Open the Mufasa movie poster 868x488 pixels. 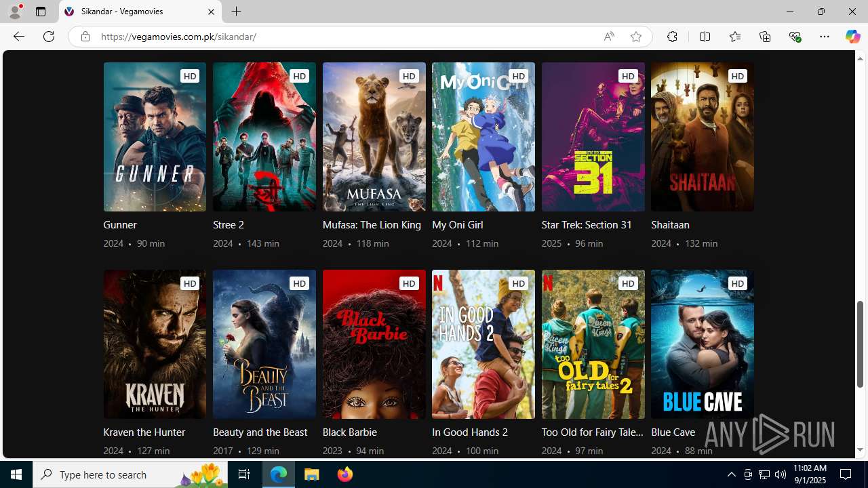click(x=374, y=137)
